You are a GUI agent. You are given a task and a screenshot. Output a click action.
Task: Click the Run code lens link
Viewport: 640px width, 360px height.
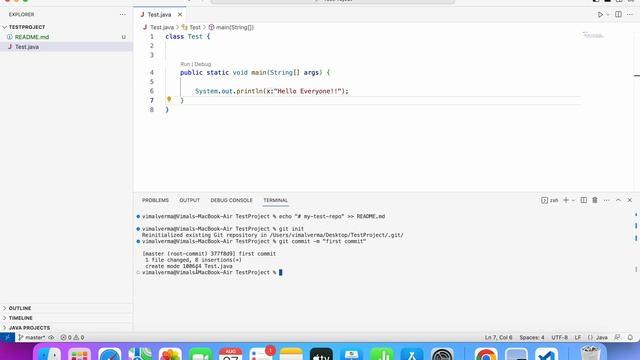[x=185, y=64]
